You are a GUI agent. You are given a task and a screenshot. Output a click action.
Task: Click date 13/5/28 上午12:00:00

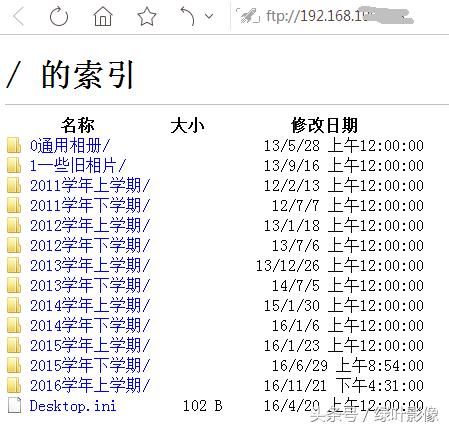point(344,146)
